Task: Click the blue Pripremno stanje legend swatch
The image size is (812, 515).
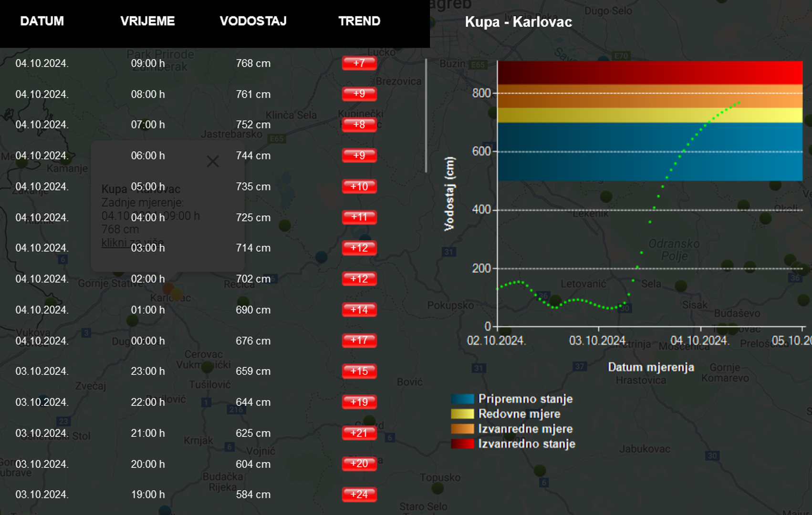Action: (x=462, y=399)
